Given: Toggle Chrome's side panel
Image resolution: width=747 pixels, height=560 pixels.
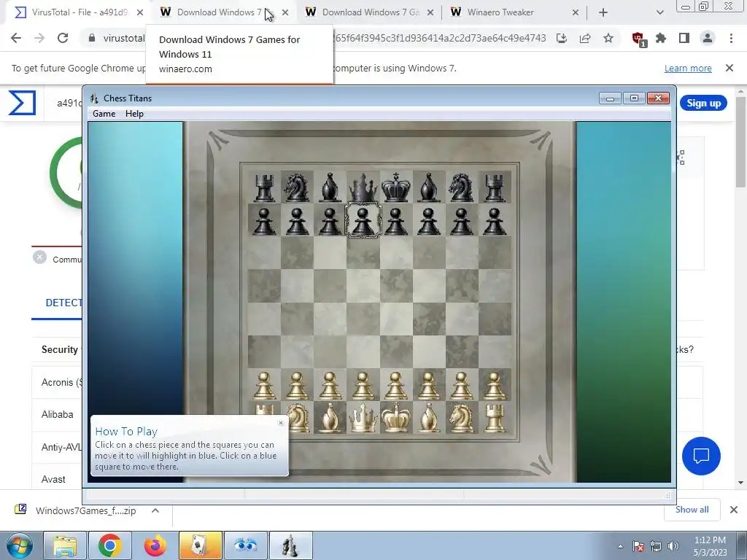Looking at the screenshot, I should (x=684, y=38).
